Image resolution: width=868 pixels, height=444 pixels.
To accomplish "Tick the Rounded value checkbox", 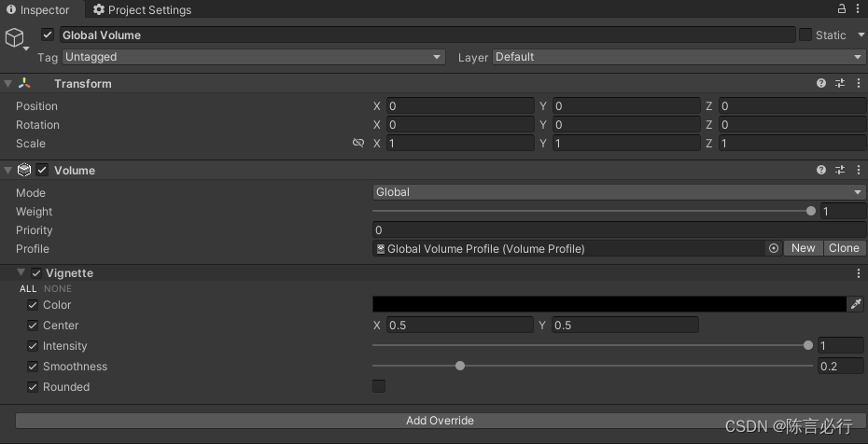I will (x=379, y=387).
